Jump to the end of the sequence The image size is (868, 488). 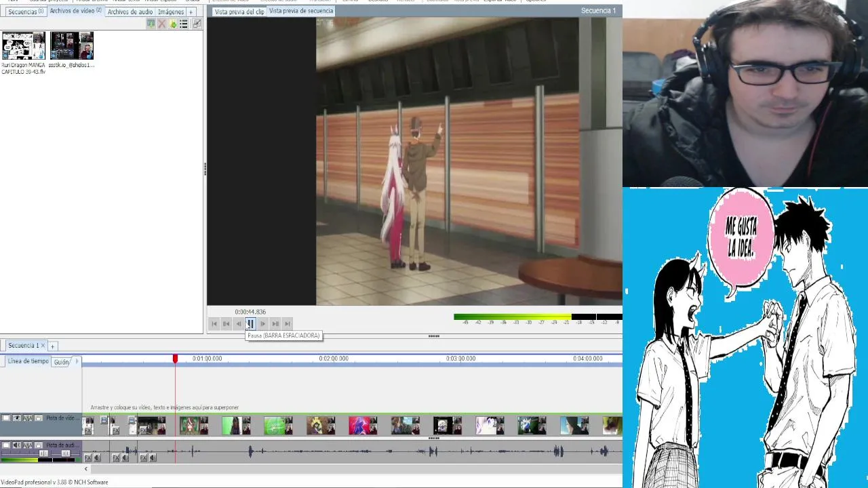click(x=288, y=324)
